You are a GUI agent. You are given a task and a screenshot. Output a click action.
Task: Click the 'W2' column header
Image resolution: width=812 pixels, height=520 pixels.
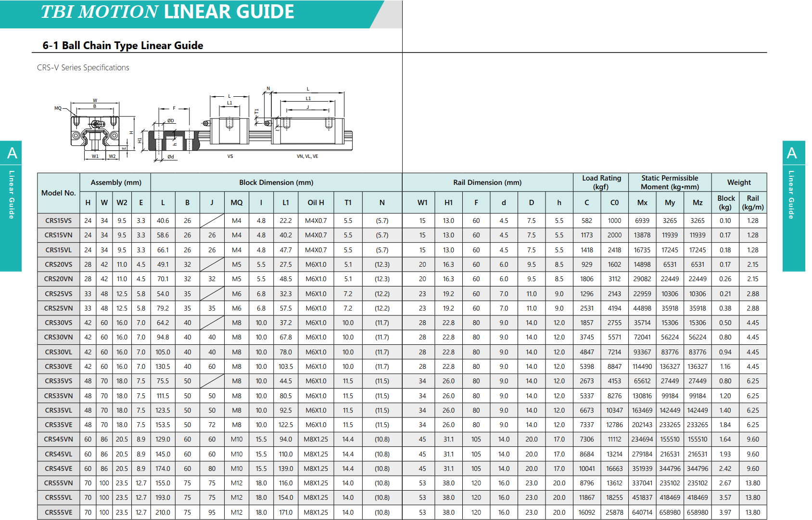[122, 203]
